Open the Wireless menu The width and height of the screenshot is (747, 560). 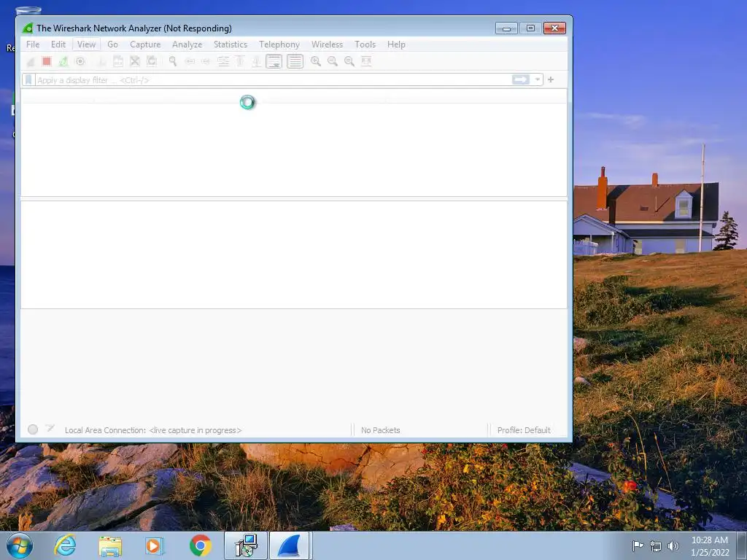coord(327,44)
